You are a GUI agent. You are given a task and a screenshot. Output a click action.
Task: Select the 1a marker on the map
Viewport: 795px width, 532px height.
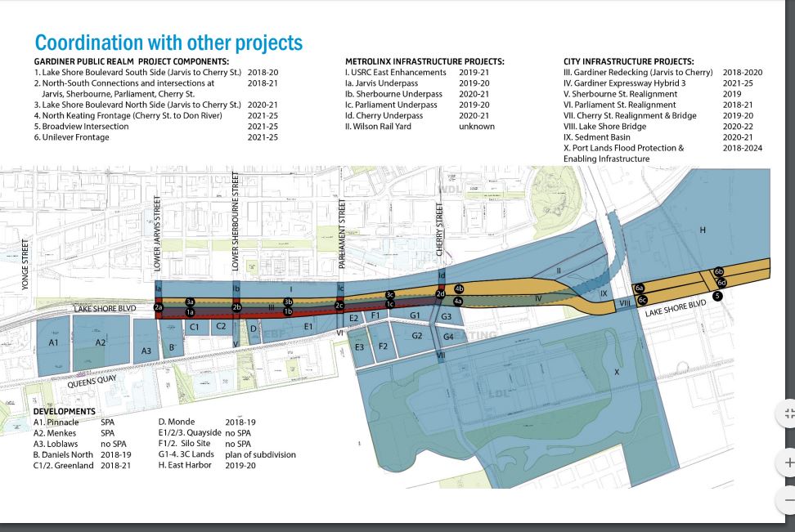coord(190,311)
